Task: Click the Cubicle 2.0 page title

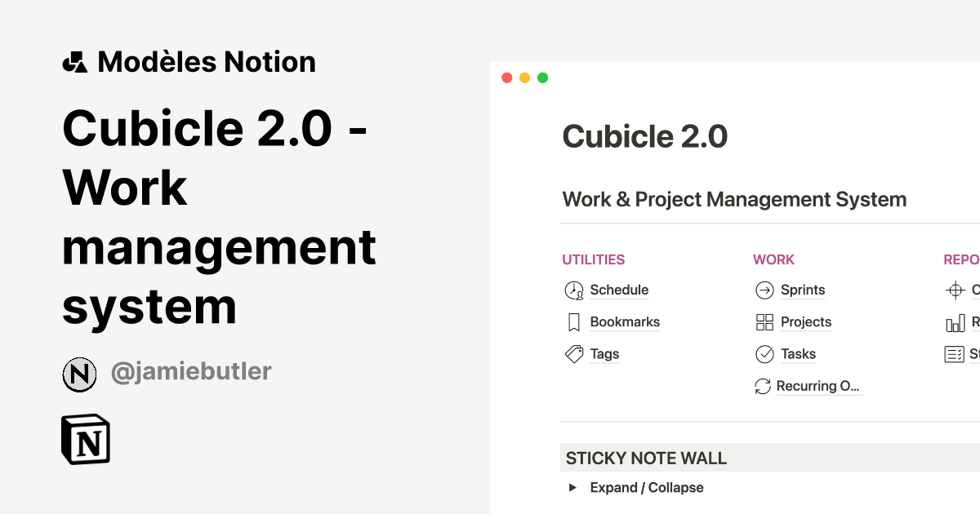Action: tap(645, 136)
